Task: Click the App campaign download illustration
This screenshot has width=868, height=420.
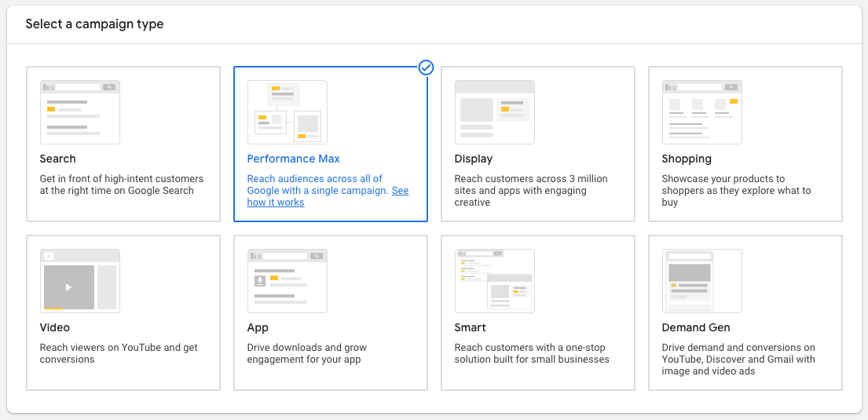Action: (288, 281)
